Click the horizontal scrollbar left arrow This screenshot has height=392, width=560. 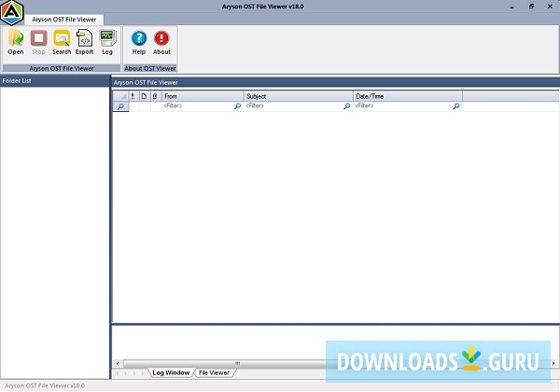[118, 363]
